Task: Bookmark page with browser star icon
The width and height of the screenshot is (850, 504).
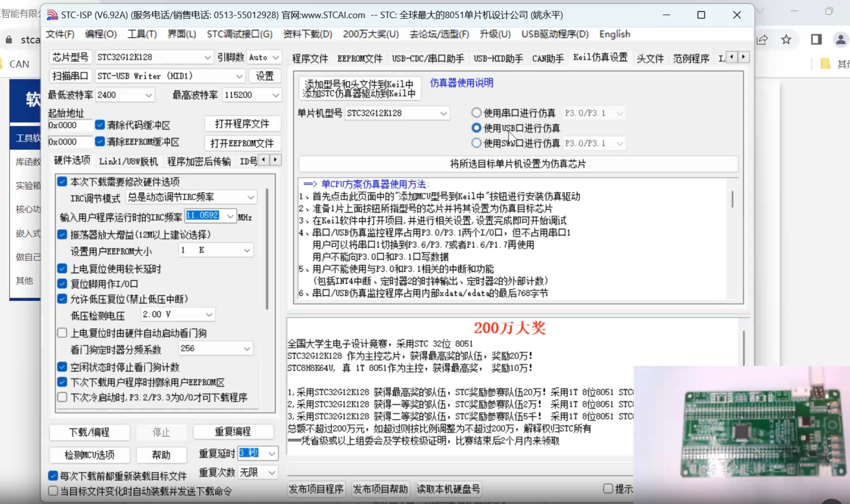Action: 786,40
